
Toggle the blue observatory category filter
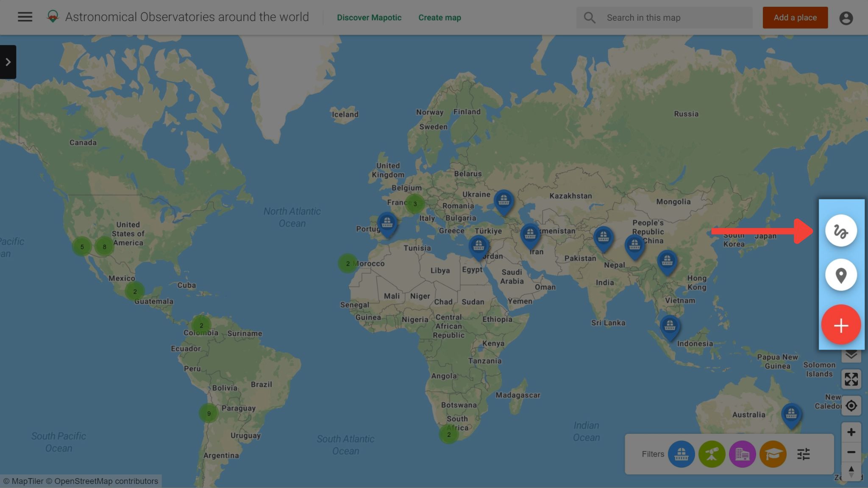point(681,454)
